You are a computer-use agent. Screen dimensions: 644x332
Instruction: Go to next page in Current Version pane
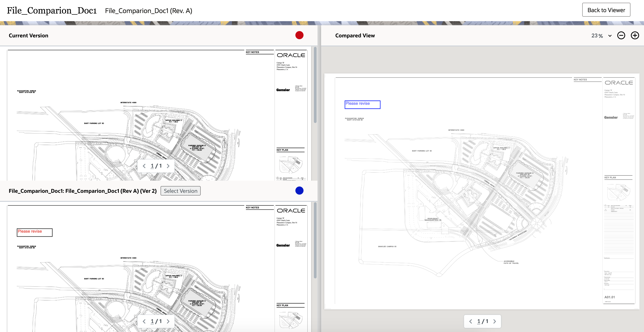pos(168,166)
